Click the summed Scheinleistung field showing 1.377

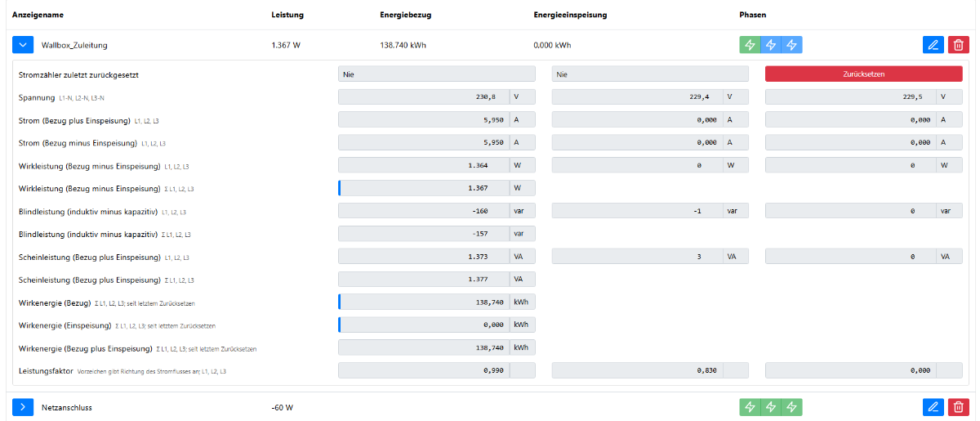pos(423,280)
